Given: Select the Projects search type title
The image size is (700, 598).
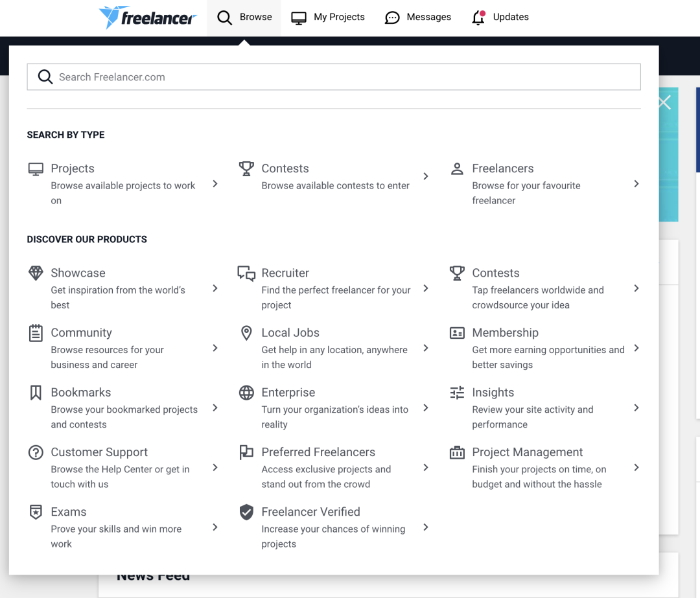Looking at the screenshot, I should click(73, 168).
